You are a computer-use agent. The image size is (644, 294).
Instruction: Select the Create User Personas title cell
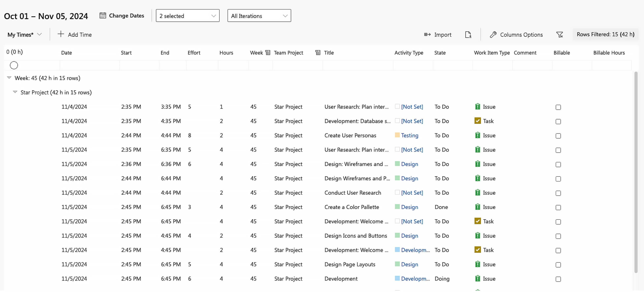(350, 135)
